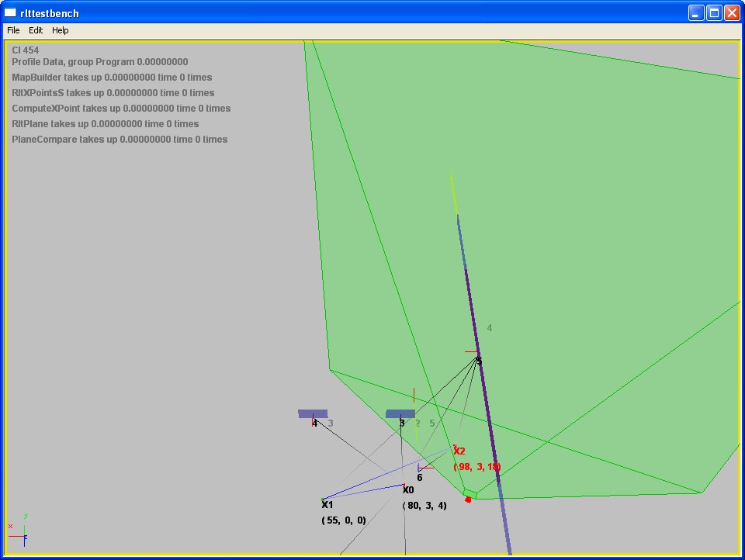Screen dimensions: 745x560
Task: Select the red X2 point label
Action: click(x=459, y=451)
